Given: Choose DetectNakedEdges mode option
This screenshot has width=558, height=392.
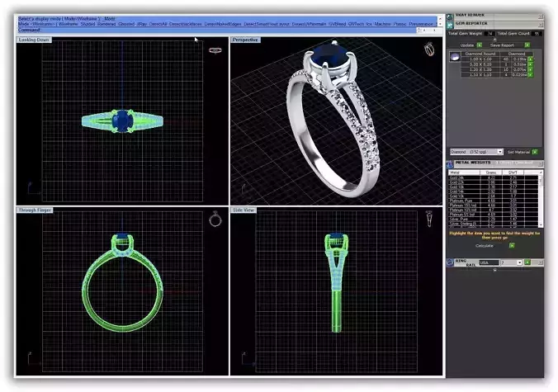Looking at the screenshot, I should click(223, 24).
